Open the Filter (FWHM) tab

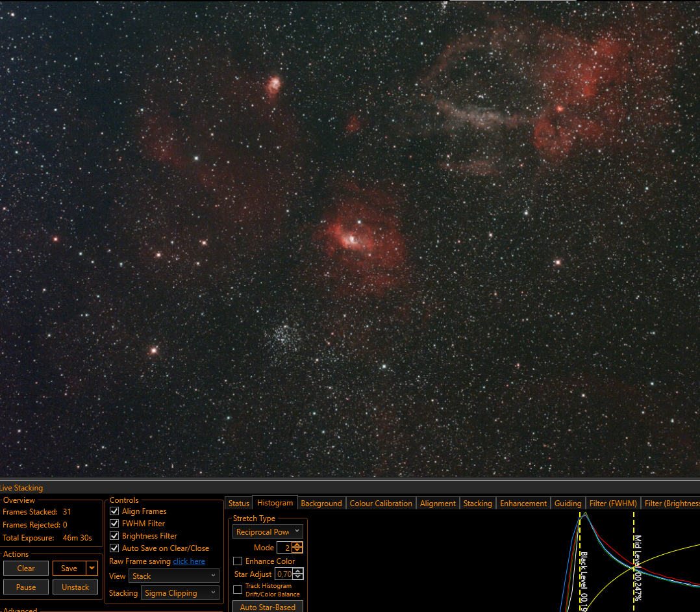click(x=613, y=503)
